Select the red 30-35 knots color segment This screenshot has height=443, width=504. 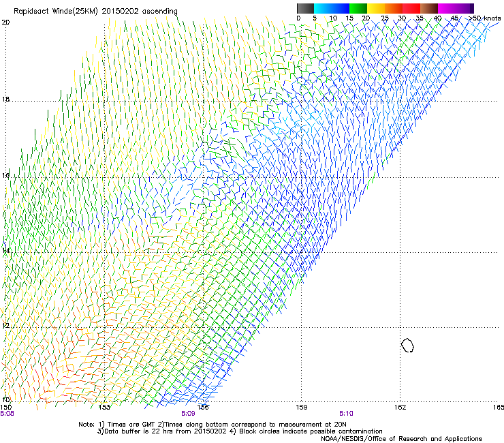point(411,8)
